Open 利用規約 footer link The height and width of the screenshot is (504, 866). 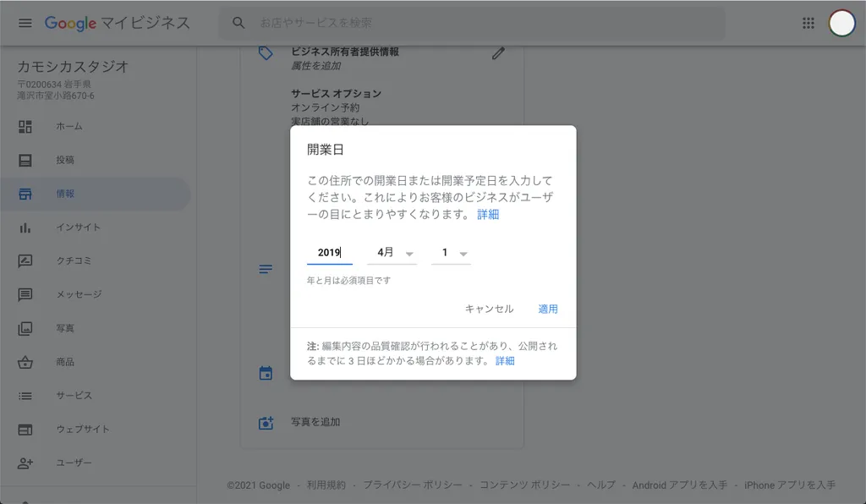click(326, 485)
